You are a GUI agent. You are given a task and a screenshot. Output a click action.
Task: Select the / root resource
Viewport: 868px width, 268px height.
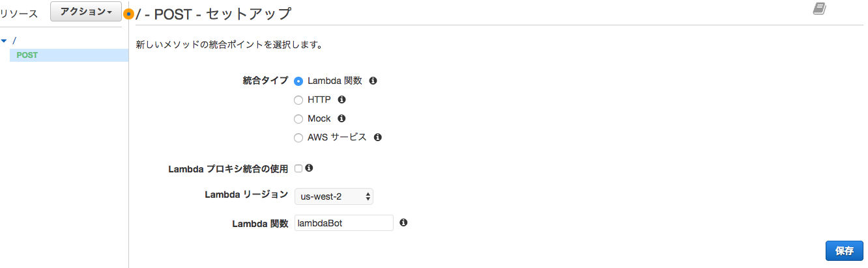14,40
